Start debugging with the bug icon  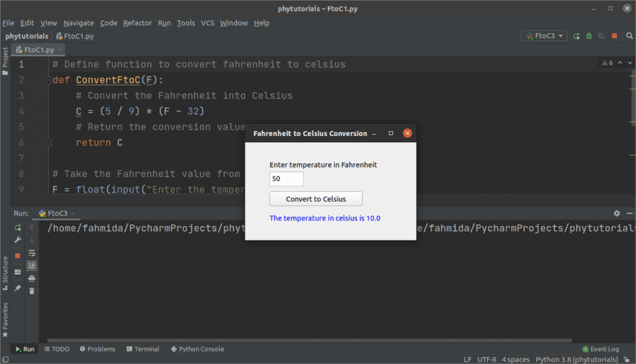pyautogui.click(x=589, y=35)
